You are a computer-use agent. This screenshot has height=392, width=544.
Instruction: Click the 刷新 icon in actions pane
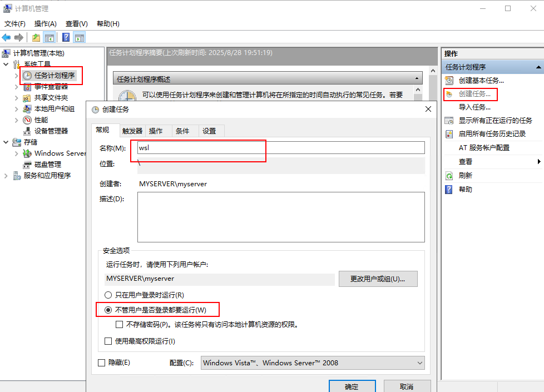point(449,176)
